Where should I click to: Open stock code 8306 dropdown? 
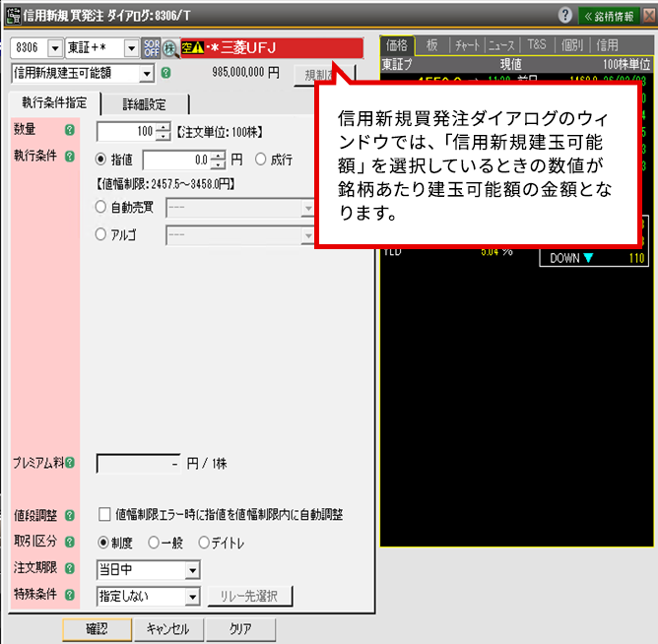[x=55, y=48]
